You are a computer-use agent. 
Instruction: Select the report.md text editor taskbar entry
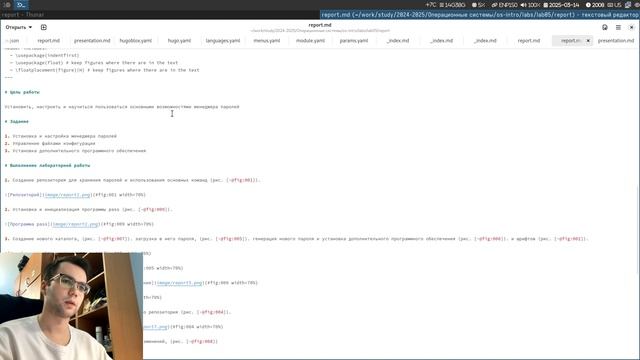480,15
